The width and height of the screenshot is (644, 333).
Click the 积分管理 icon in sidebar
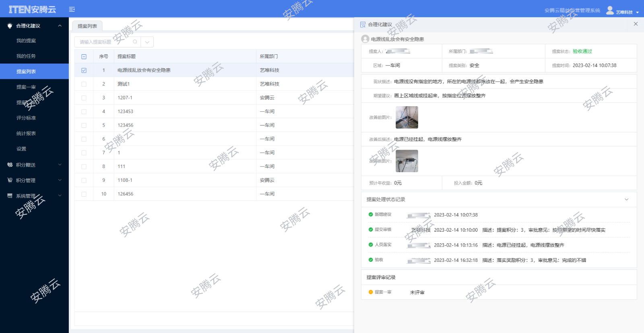[x=10, y=180]
